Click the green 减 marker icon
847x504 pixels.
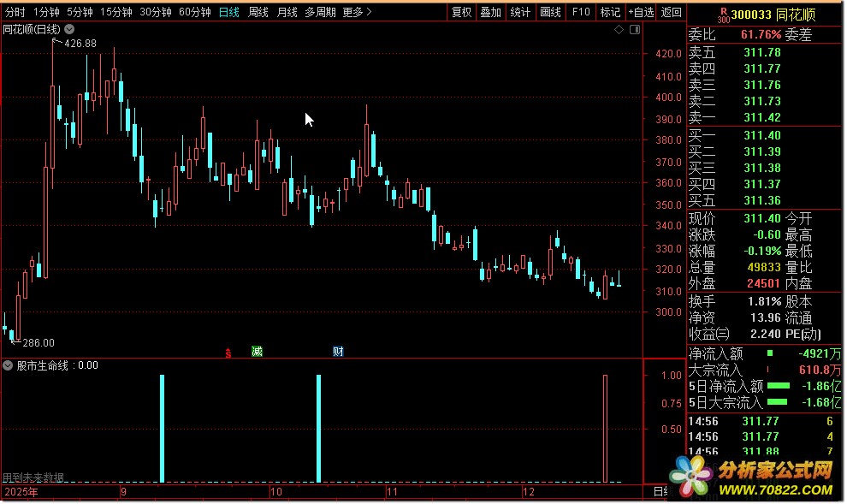point(258,352)
